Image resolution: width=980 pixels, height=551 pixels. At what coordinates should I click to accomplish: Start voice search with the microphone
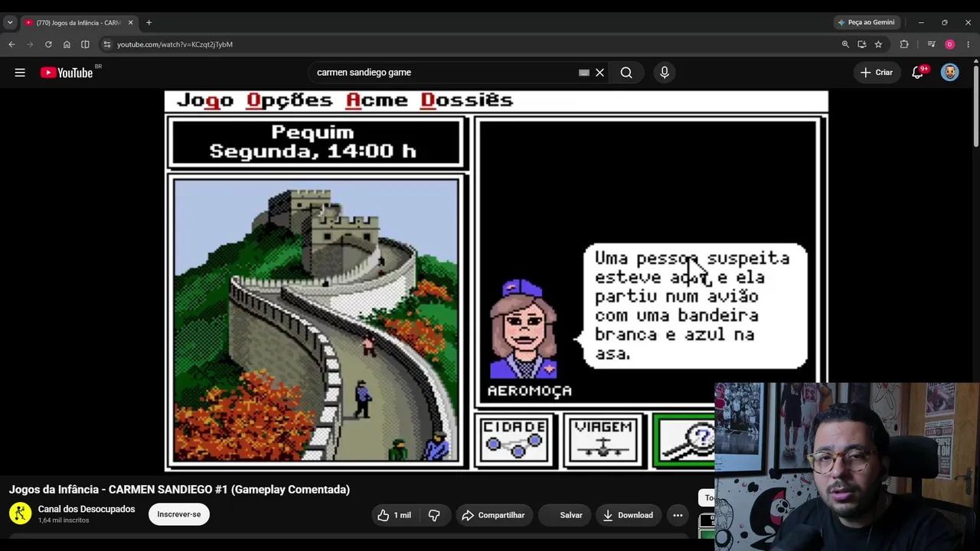pyautogui.click(x=665, y=73)
